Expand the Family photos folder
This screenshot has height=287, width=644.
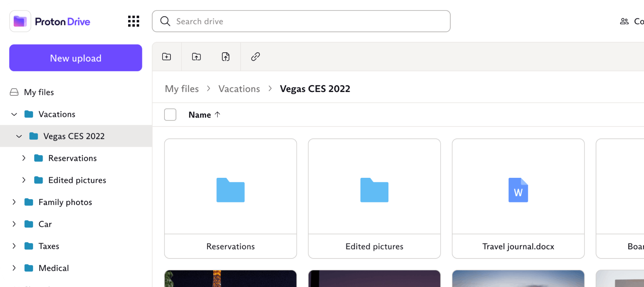point(14,202)
